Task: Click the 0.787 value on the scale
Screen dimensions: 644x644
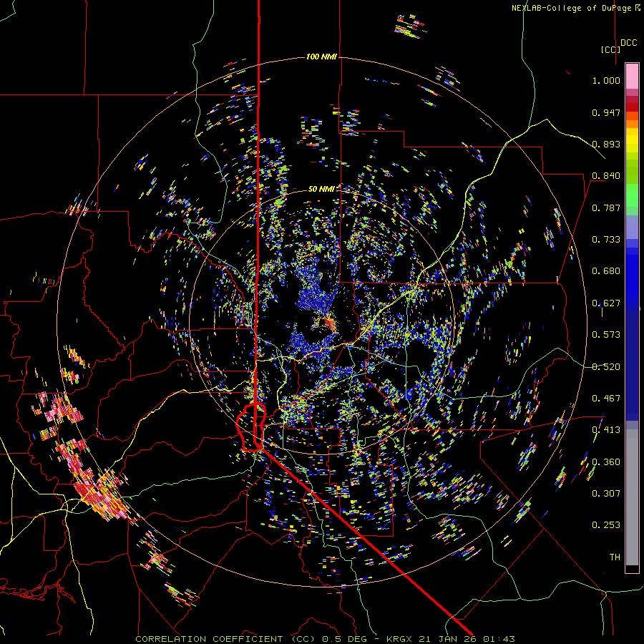Action: pyautogui.click(x=606, y=208)
